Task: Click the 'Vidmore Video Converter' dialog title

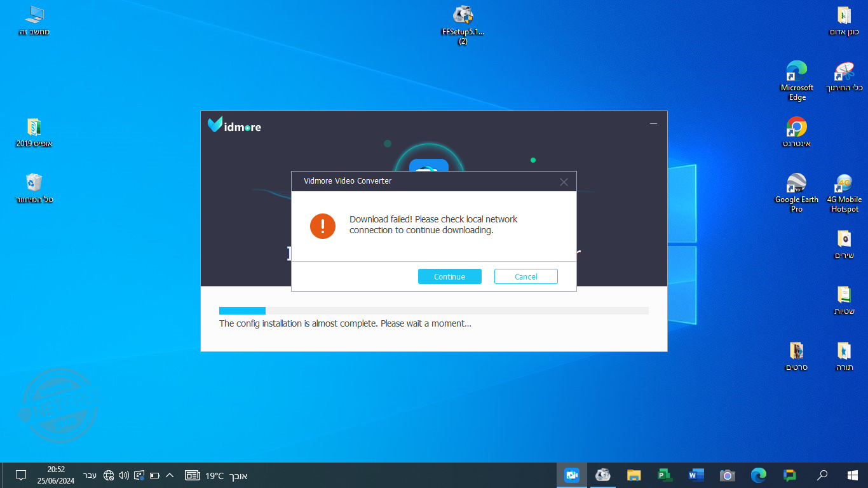Action: click(348, 181)
